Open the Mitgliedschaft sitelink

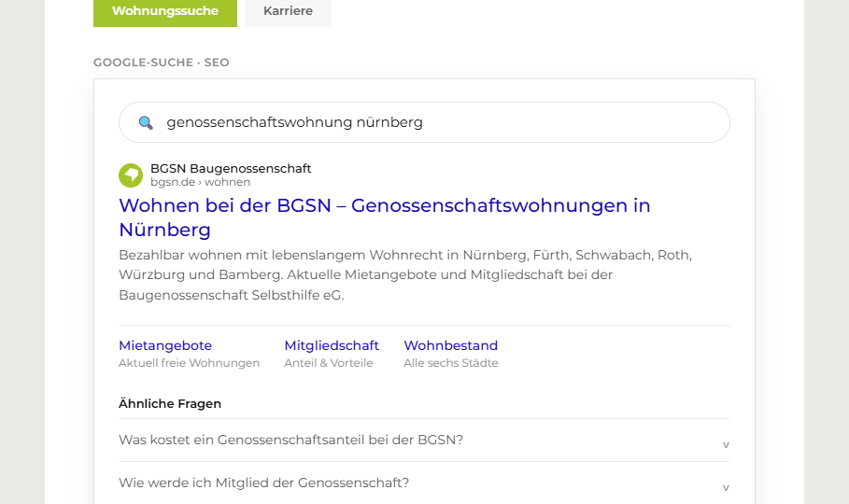(x=332, y=345)
